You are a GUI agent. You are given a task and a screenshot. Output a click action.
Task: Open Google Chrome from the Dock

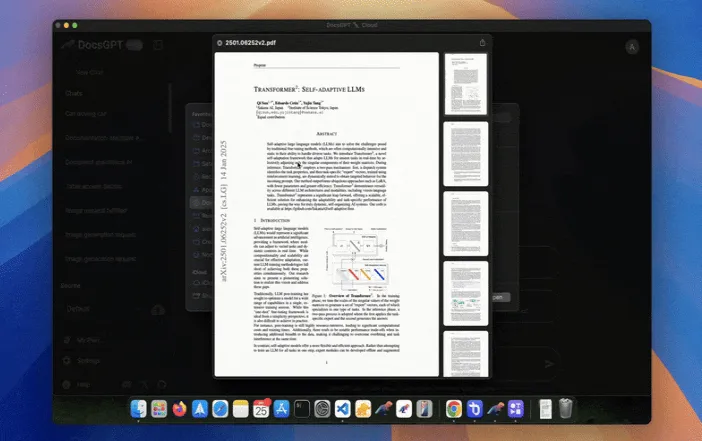[x=453, y=408]
